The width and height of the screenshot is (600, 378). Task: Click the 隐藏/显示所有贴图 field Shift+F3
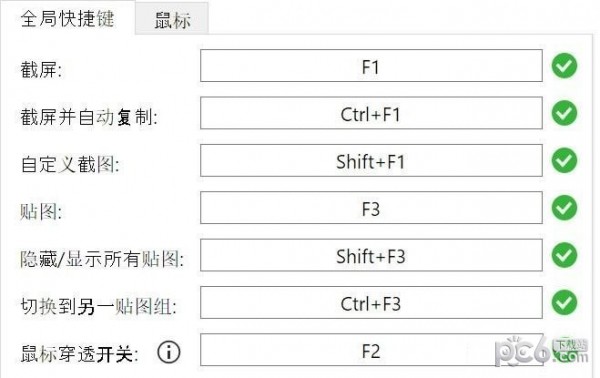click(x=371, y=255)
